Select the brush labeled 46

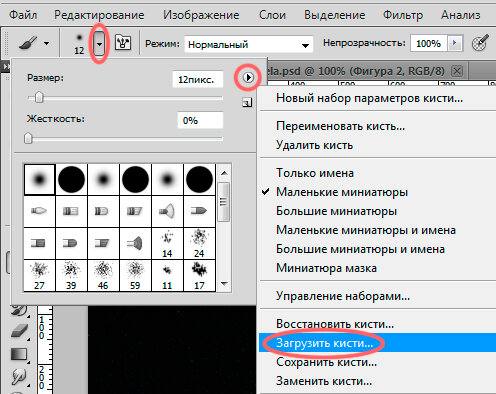[x=103, y=276]
